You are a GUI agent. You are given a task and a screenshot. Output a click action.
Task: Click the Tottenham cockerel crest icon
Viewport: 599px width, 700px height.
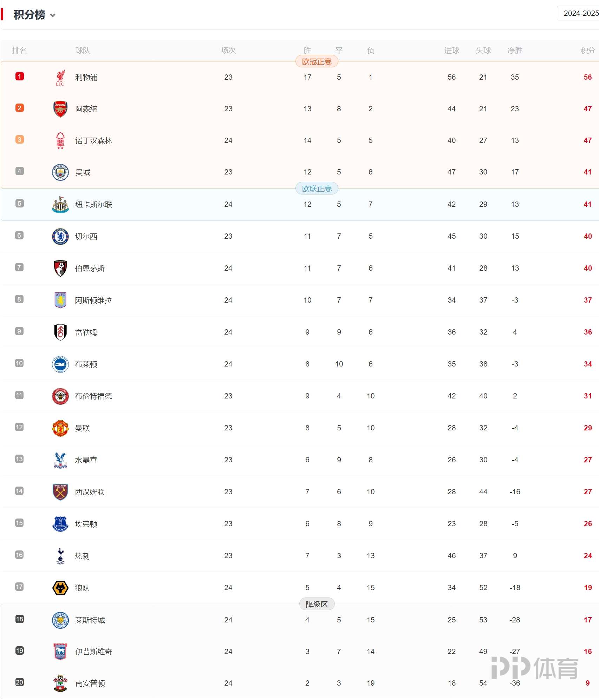coord(60,556)
